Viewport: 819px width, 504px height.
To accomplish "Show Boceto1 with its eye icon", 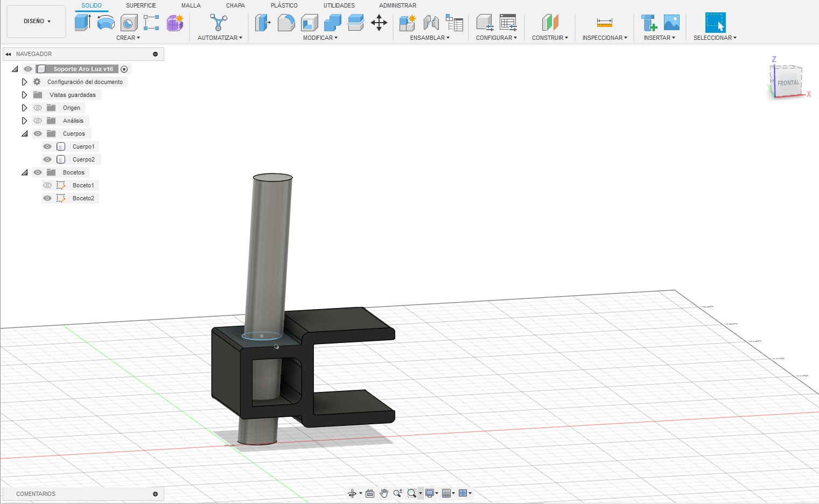I will [47, 185].
